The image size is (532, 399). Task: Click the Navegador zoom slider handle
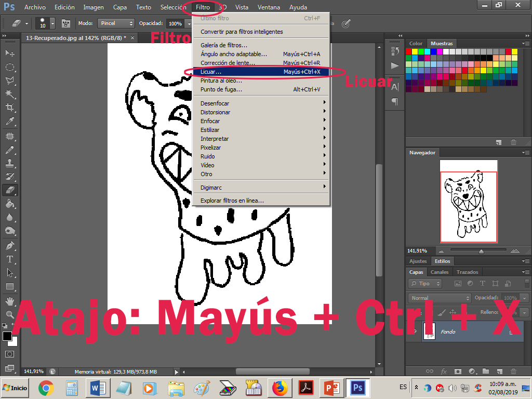coord(481,251)
